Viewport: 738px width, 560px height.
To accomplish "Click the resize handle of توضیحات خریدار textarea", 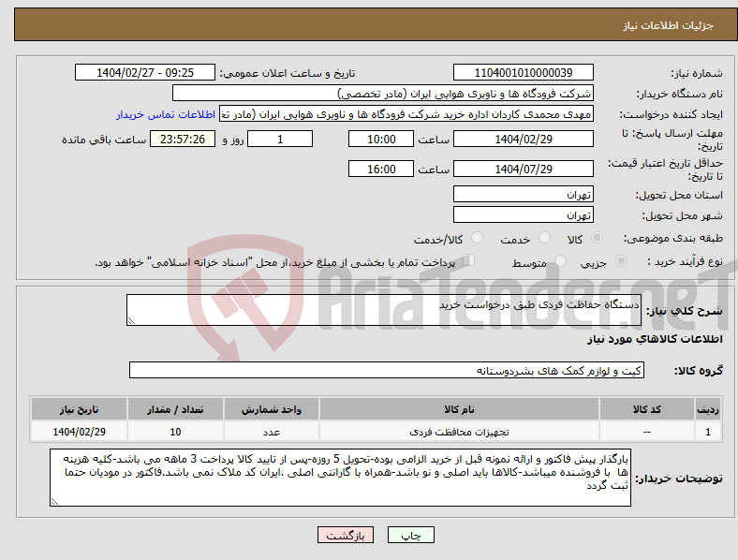I will (x=54, y=502).
